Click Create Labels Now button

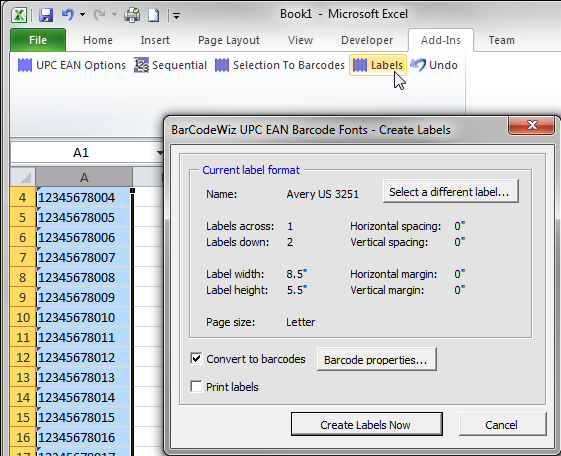367,425
